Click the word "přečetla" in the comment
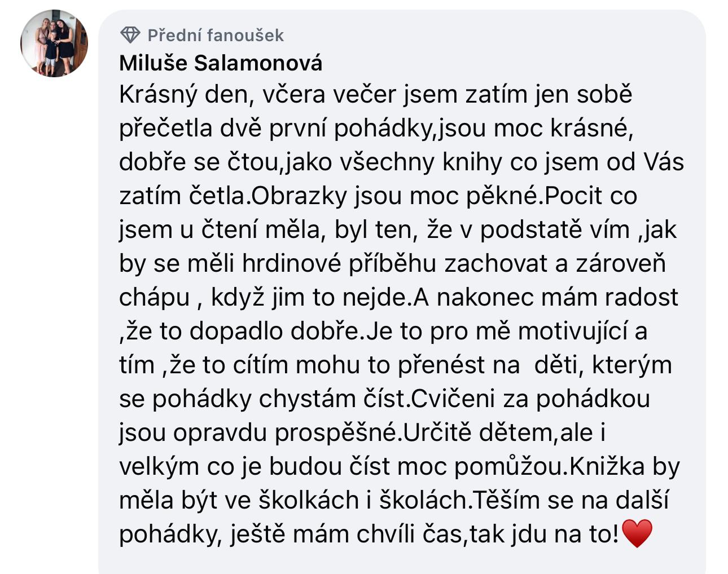This screenshot has width=728, height=574. 158,129
